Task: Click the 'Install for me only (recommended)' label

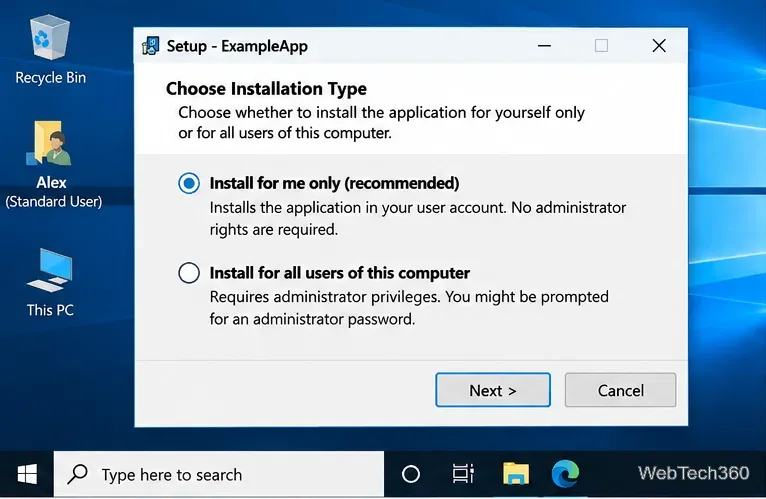Action: (x=335, y=183)
